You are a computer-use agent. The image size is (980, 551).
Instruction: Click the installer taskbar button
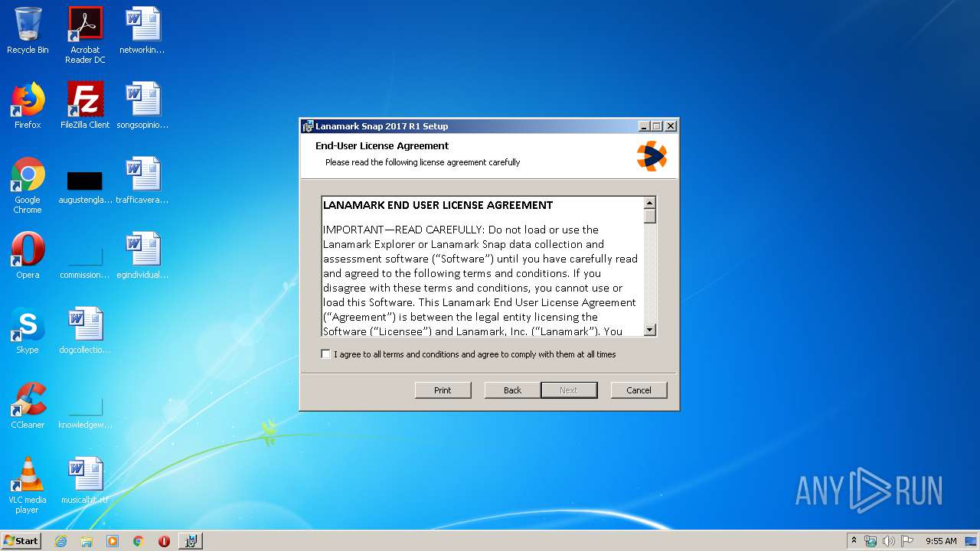pyautogui.click(x=191, y=541)
